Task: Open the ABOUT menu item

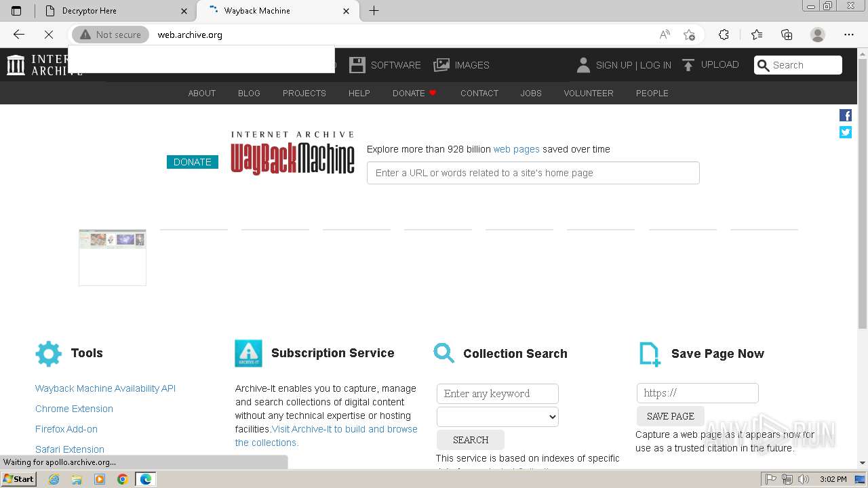Action: click(x=202, y=93)
